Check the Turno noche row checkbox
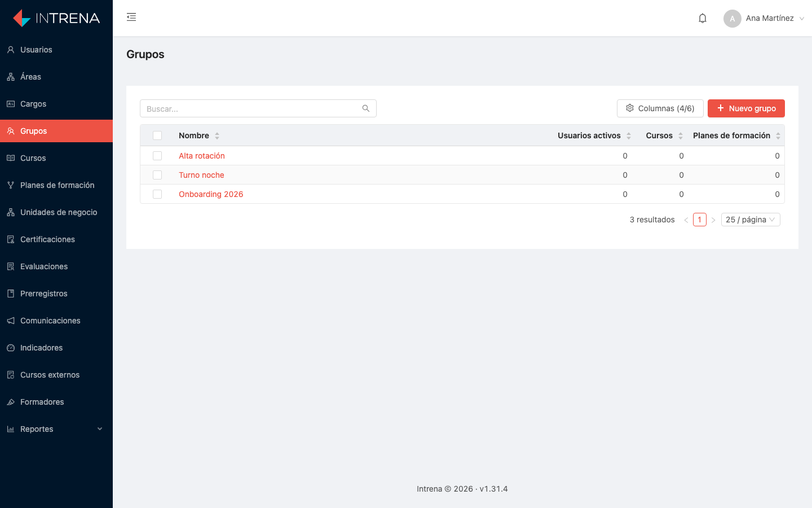This screenshot has width=812, height=508. 157,175
